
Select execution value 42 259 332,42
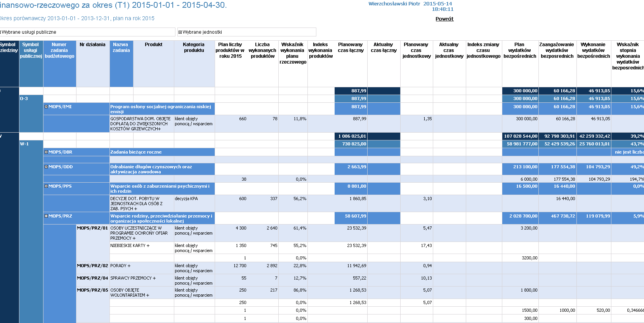click(x=595, y=136)
